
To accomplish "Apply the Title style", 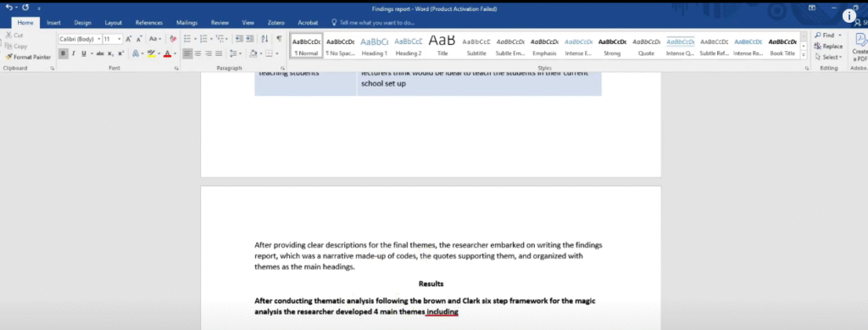I will (442, 47).
